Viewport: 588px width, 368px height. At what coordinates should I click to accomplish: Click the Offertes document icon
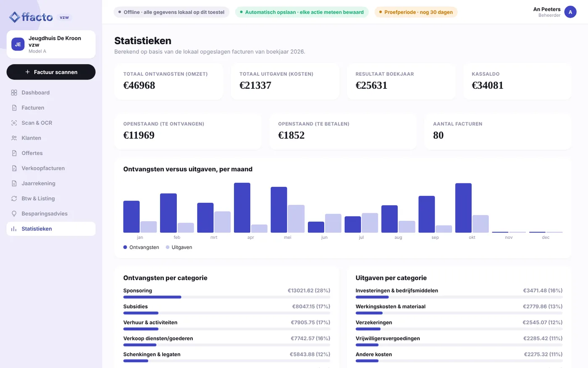[14, 153]
